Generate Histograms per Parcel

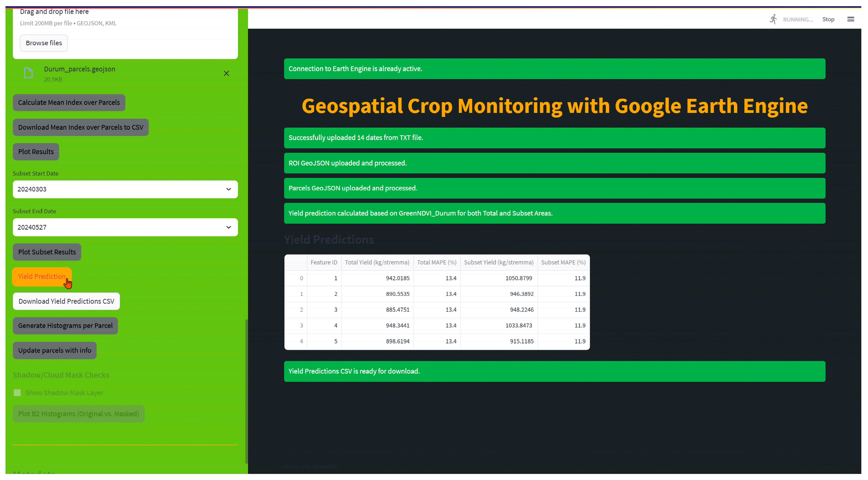pos(65,326)
